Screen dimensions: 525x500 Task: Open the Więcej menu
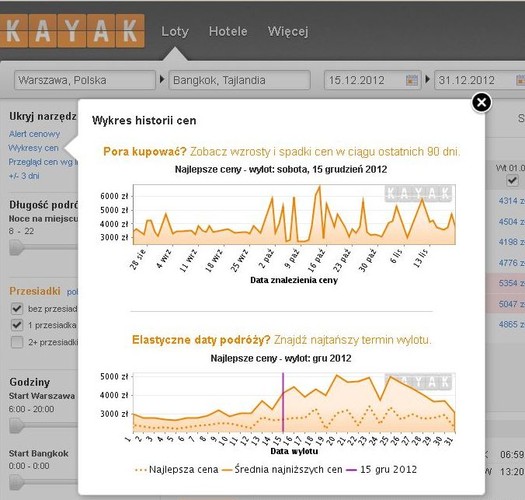click(x=288, y=32)
